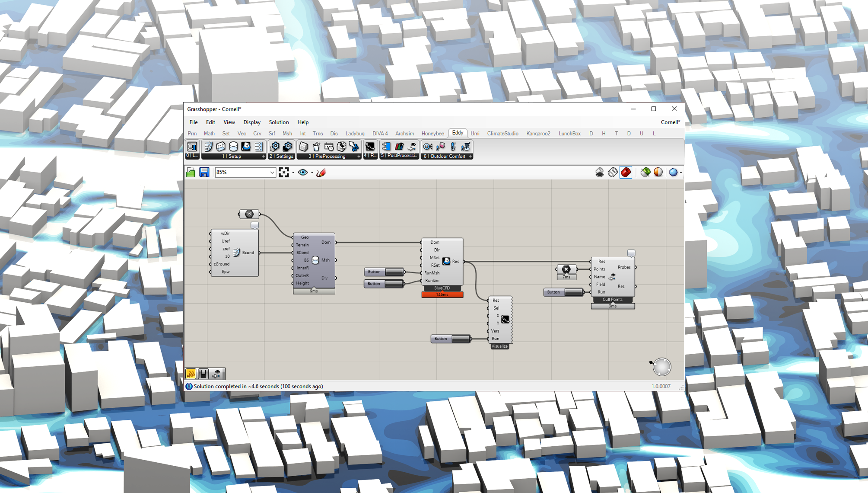Expand the Setup panel overflow arrow

click(264, 157)
